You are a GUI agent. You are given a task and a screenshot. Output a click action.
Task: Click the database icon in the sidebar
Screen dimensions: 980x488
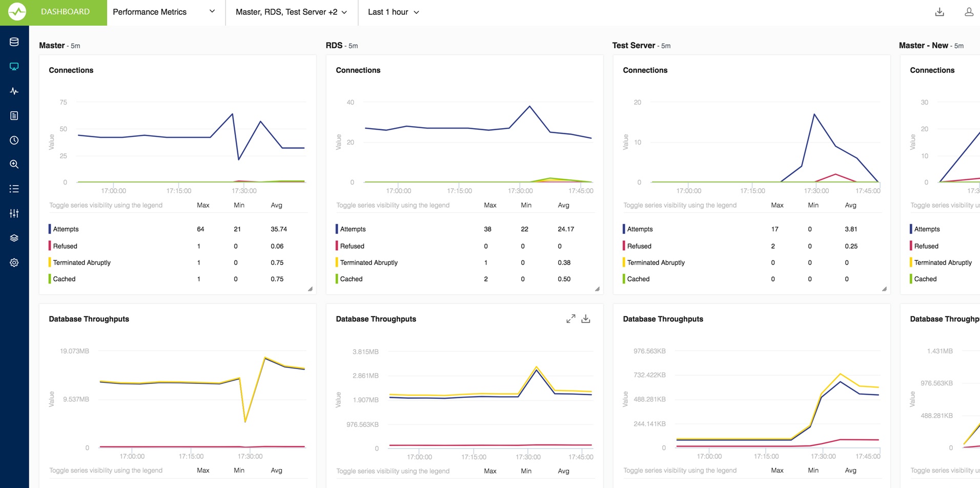tap(14, 42)
